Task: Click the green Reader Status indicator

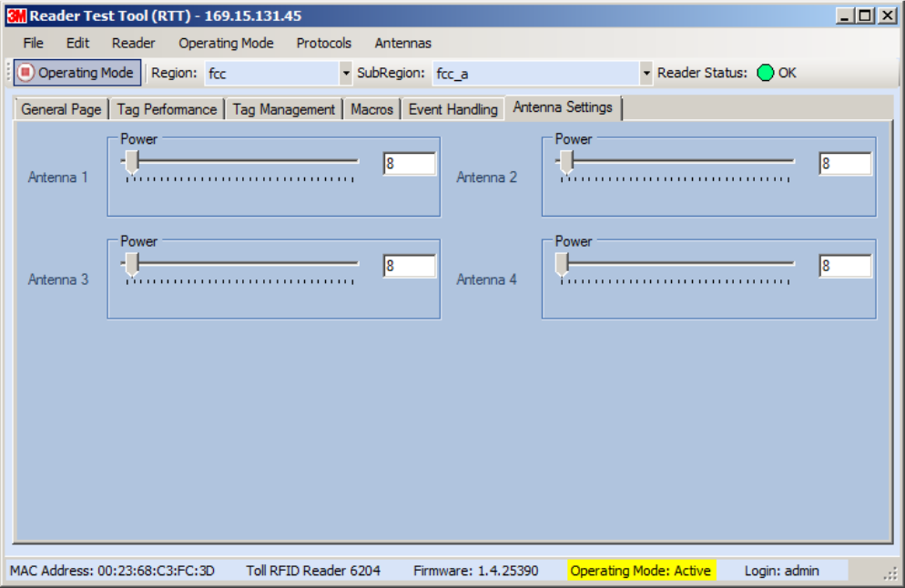Action: tap(766, 73)
